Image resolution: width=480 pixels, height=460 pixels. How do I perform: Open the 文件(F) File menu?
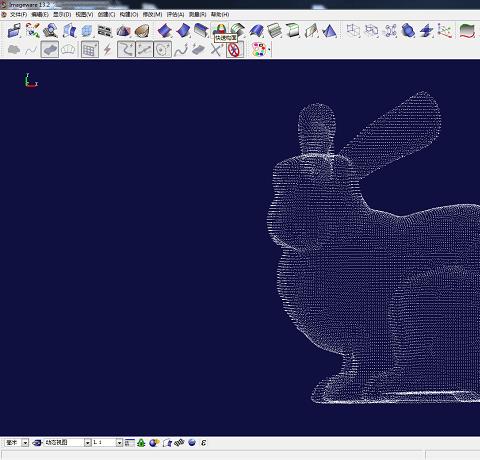(18, 15)
